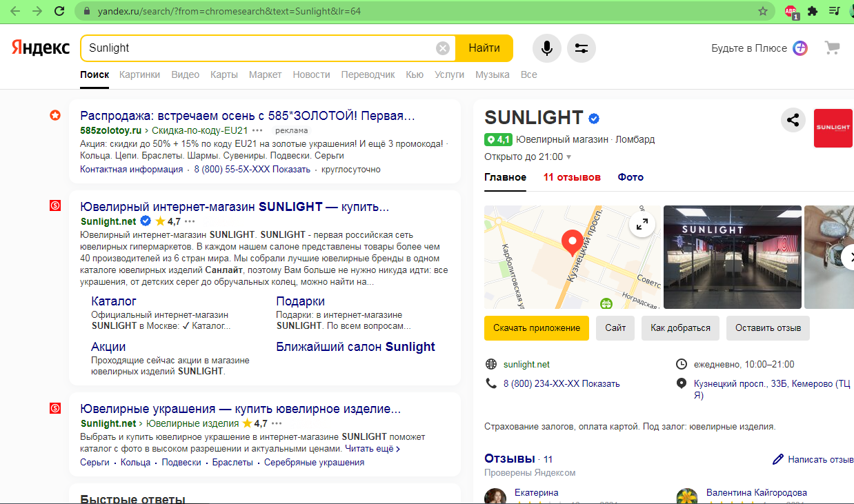Click the 'Контактная информация' ad link
The height and width of the screenshot is (504, 854).
click(132, 169)
